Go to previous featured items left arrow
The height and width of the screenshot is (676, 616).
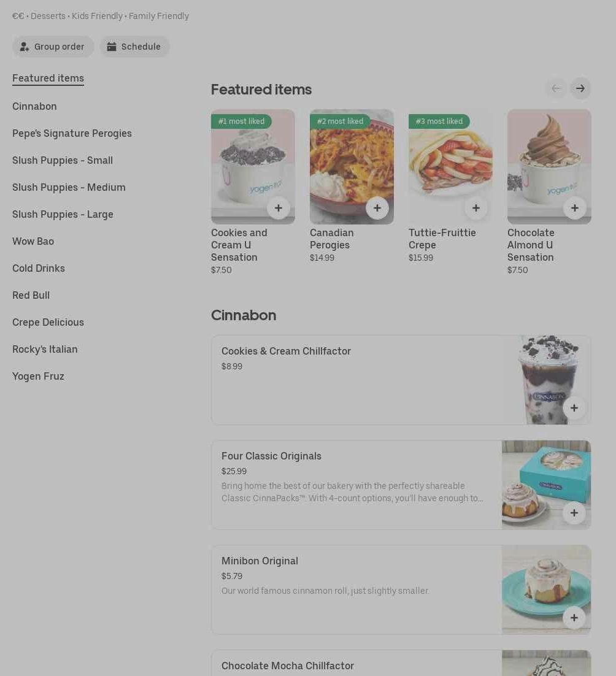[x=556, y=88]
